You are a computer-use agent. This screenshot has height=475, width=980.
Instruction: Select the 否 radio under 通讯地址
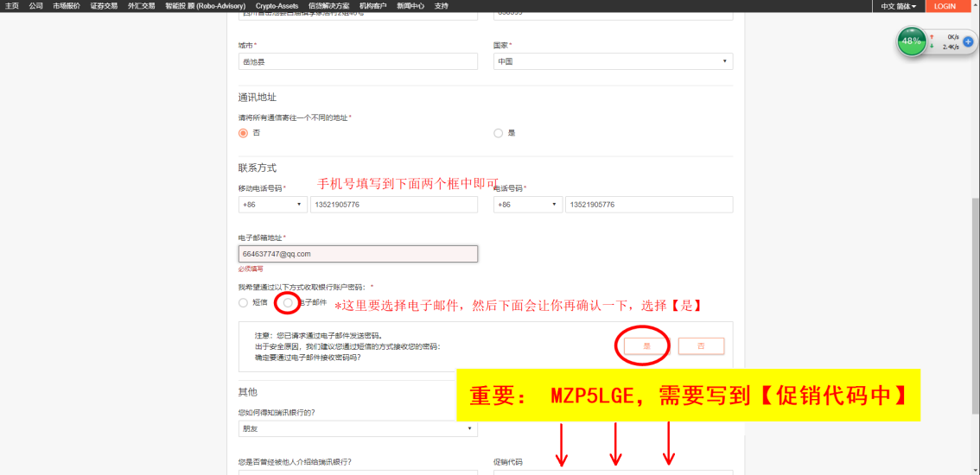coord(243,133)
